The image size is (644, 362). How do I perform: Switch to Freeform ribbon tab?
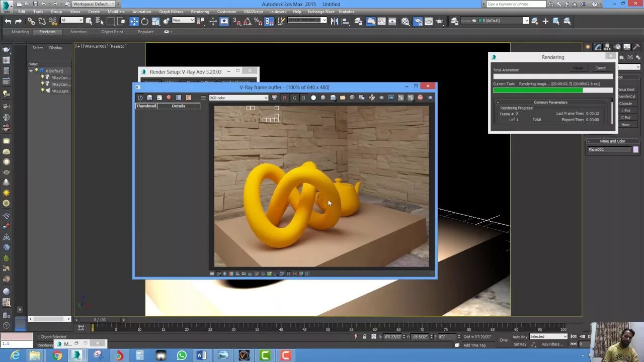[47, 32]
